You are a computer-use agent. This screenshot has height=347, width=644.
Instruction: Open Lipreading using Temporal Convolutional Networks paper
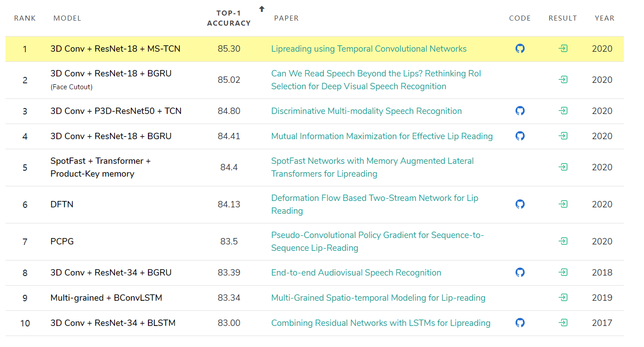coord(369,49)
